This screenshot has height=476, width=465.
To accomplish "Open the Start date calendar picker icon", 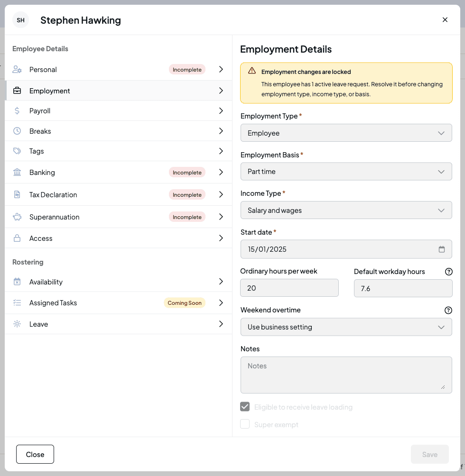I will (442, 249).
